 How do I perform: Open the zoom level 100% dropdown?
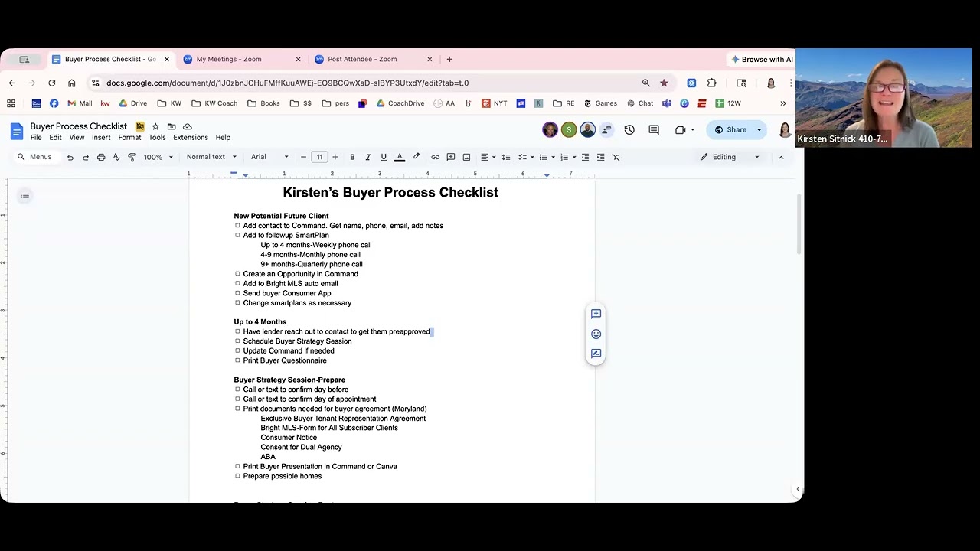coord(158,157)
